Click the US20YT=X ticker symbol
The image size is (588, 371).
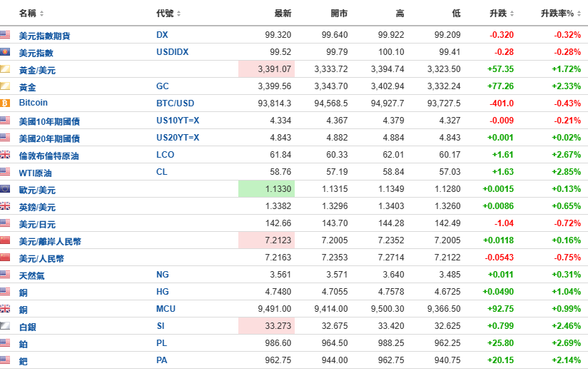coord(178,138)
